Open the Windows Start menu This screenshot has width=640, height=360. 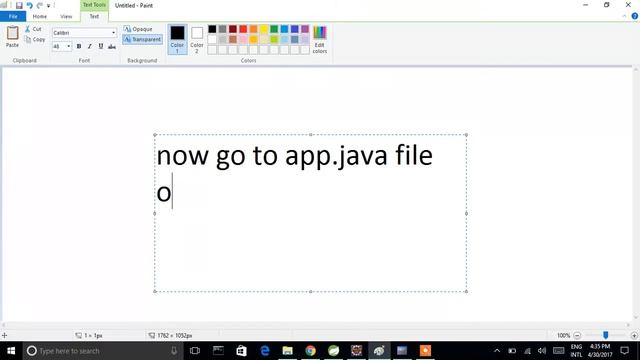pos(11,351)
